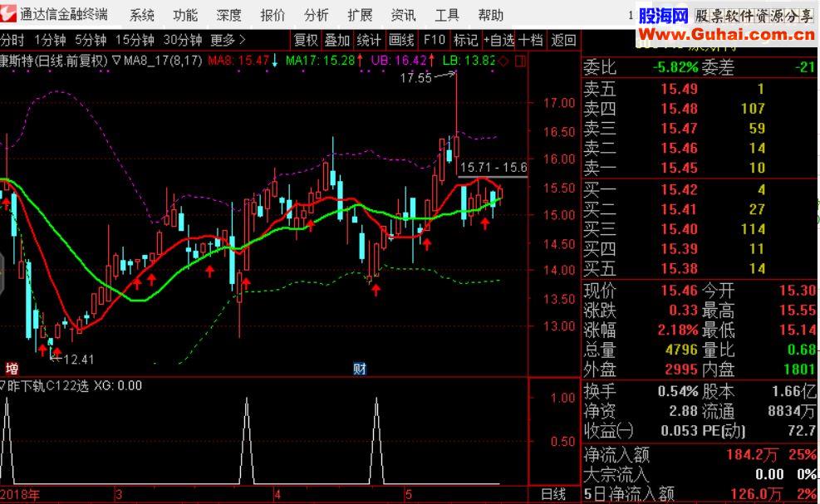The width and height of the screenshot is (820, 504).
Task: Click the 涨幅 value 2.18%
Action: click(x=678, y=330)
